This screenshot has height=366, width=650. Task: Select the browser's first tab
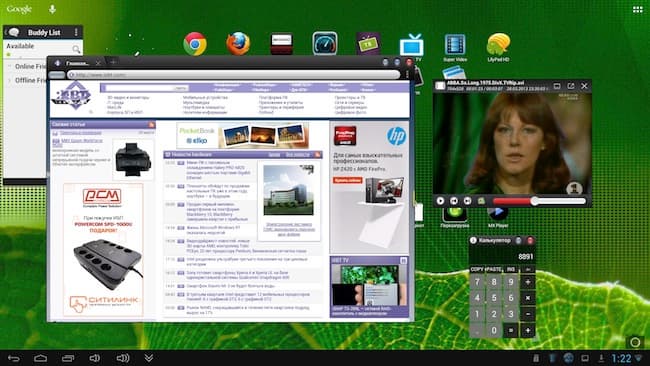click(78, 63)
